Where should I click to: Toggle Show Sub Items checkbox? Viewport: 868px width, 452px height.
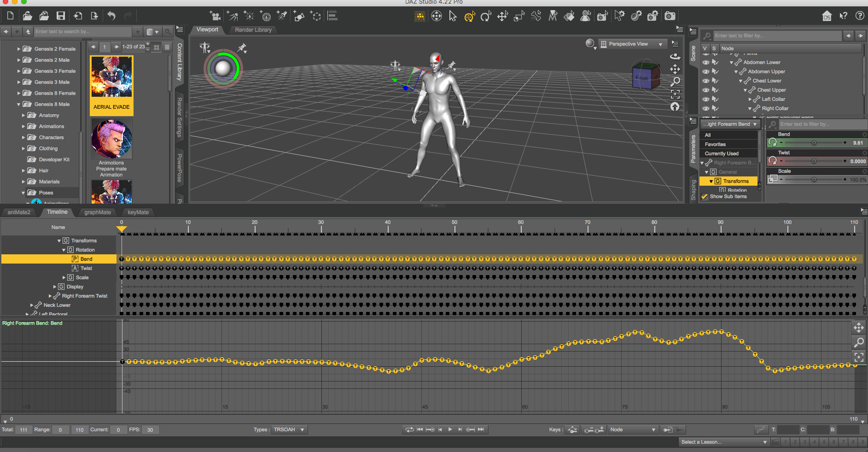705,197
